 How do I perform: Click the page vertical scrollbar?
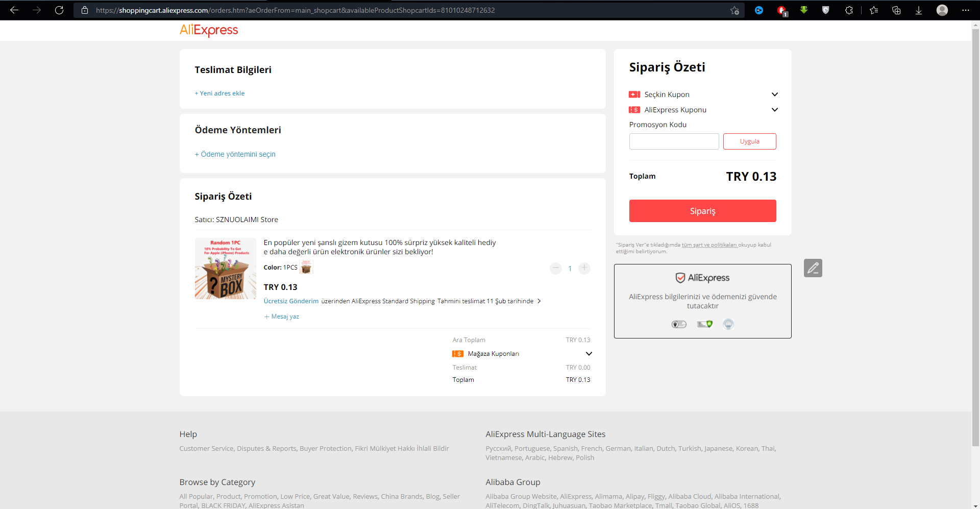click(x=975, y=237)
